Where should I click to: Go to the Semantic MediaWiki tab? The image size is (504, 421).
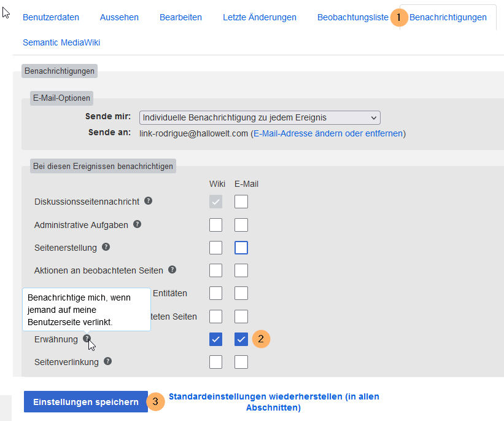pos(61,42)
